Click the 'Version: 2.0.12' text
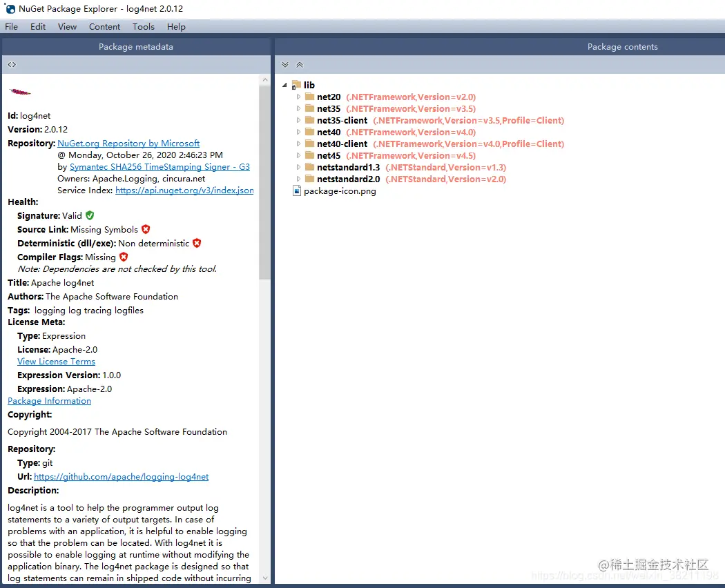Screen dimensions: 725x588 tap(37, 130)
